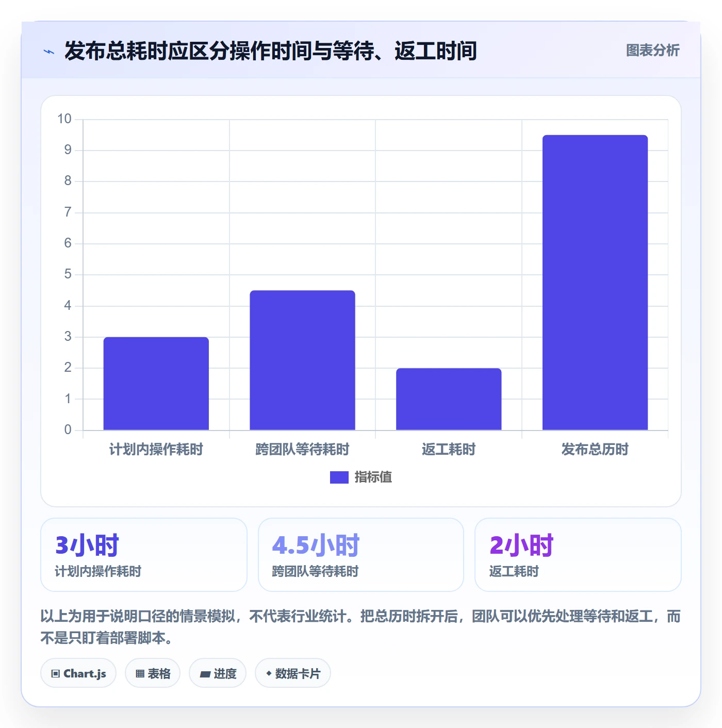Click the lightning bolt icon beside the title
The height and width of the screenshot is (728, 722).
pyautogui.click(x=49, y=52)
